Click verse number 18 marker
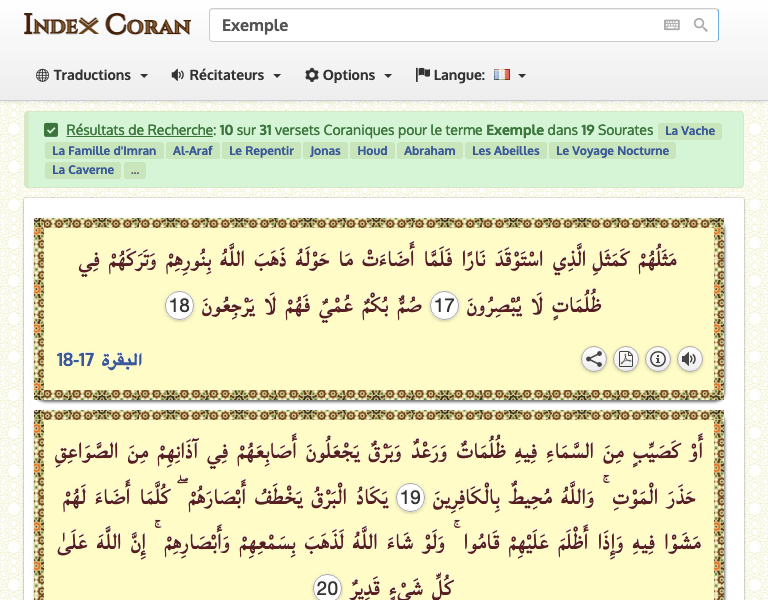The image size is (768, 600). coord(178,306)
